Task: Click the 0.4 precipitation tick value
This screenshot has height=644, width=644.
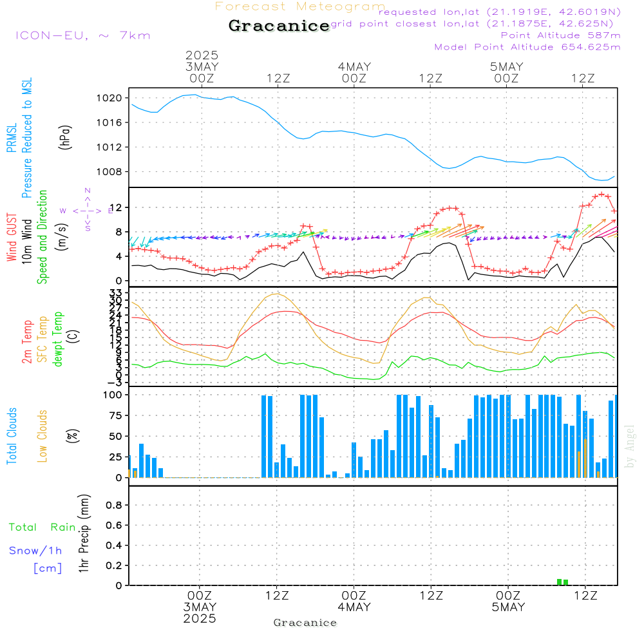Action: 114,546
